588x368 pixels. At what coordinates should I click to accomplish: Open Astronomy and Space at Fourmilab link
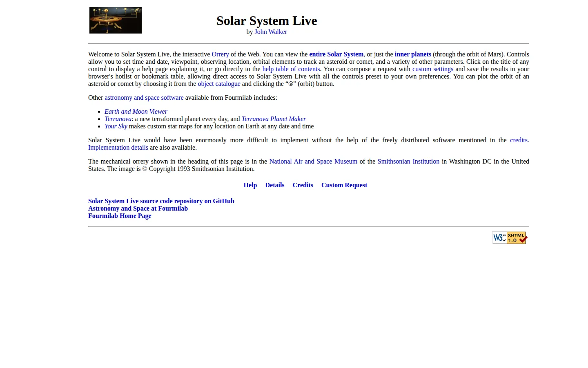(138, 209)
